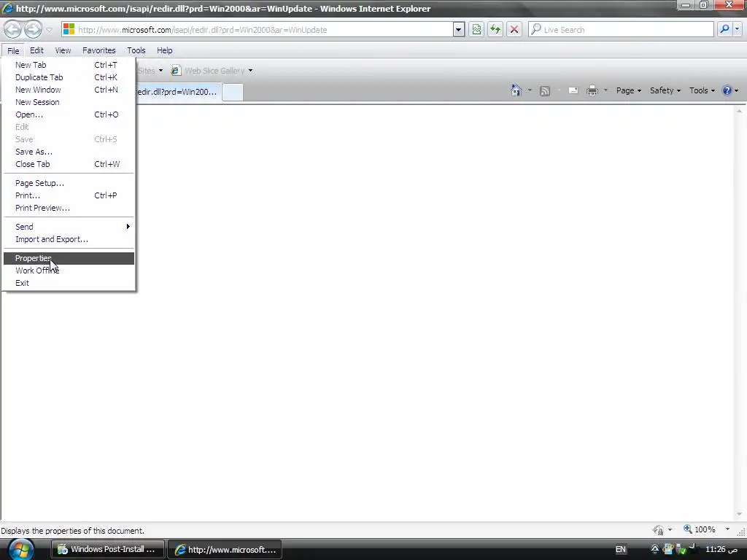The width and height of the screenshot is (747, 560).
Task: Click the Windows Start orb
Action: [21, 550]
